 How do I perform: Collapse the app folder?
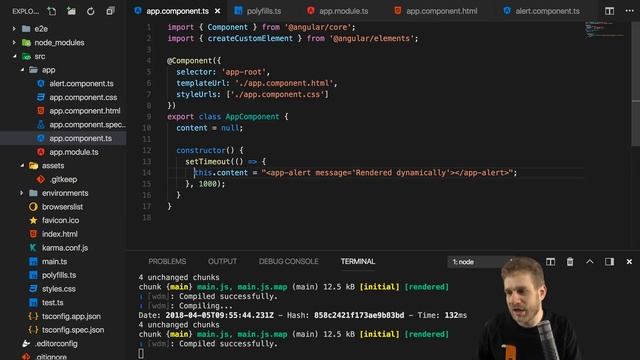tap(22, 70)
